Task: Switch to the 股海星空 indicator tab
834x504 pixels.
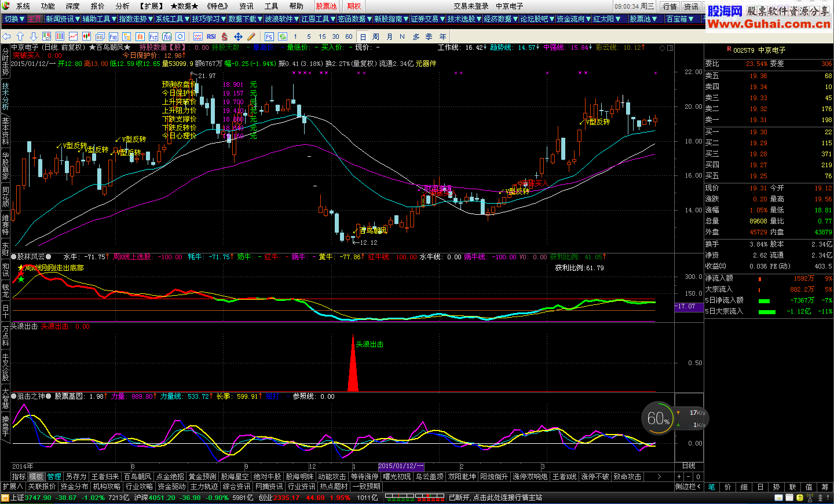Action: (235, 477)
